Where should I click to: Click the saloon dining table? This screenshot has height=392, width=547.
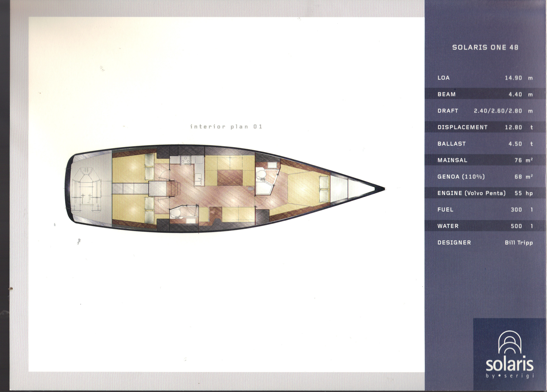pyautogui.click(x=230, y=178)
